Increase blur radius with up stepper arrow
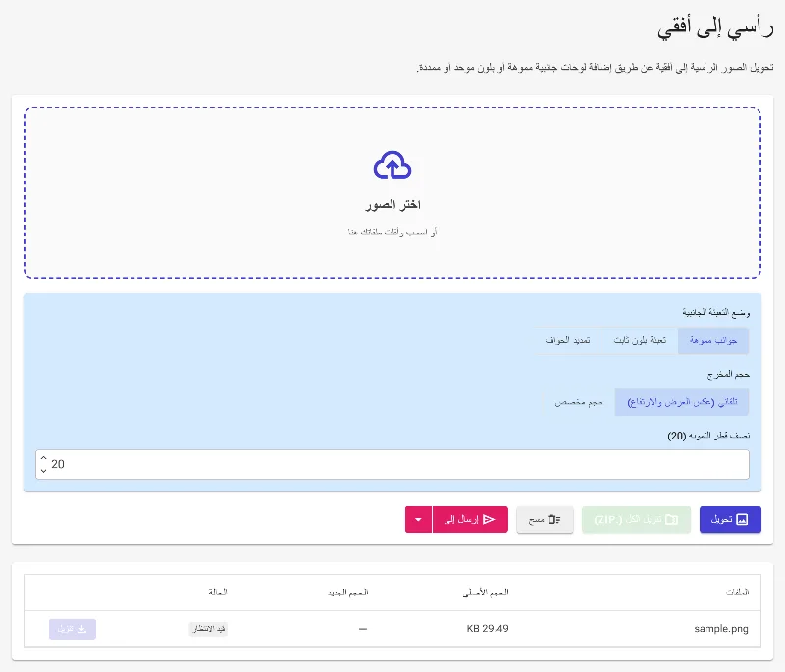Image resolution: width=785 pixels, height=672 pixels. [x=43, y=458]
